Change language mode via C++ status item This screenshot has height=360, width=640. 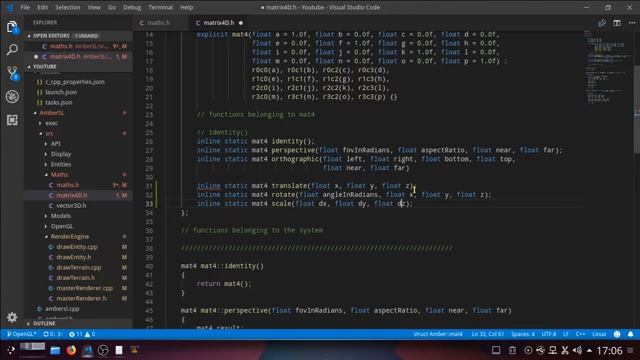coord(580,334)
